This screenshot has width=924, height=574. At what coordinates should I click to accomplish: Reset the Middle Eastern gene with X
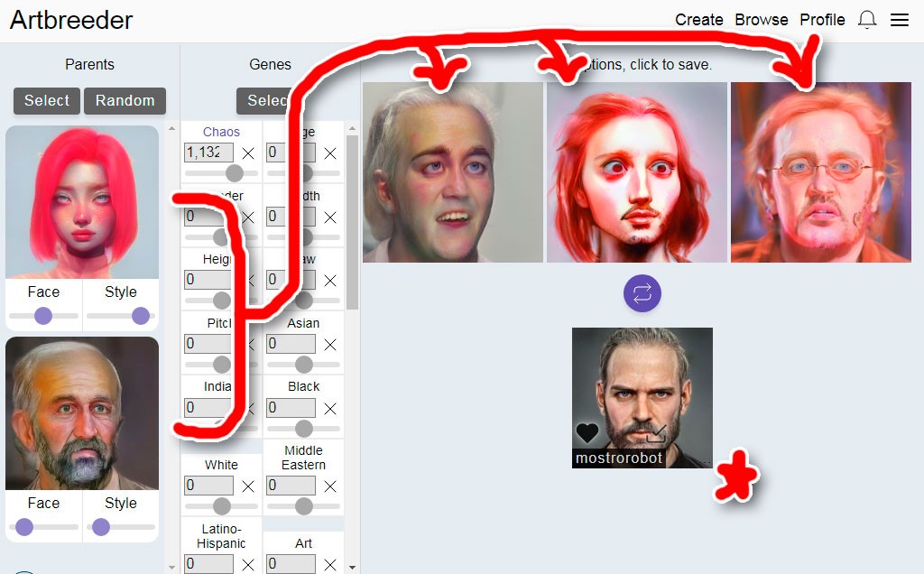click(x=330, y=486)
